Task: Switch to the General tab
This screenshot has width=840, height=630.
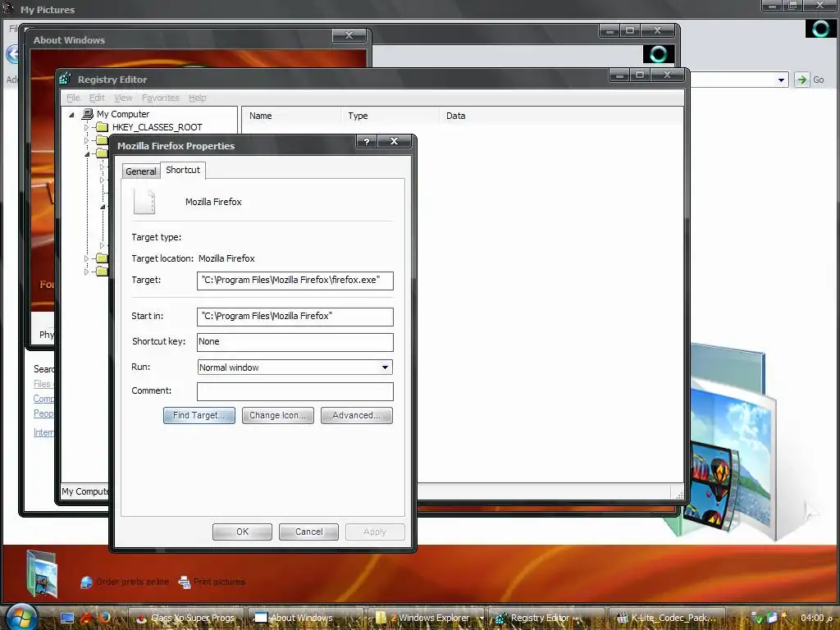Action: coord(141,171)
